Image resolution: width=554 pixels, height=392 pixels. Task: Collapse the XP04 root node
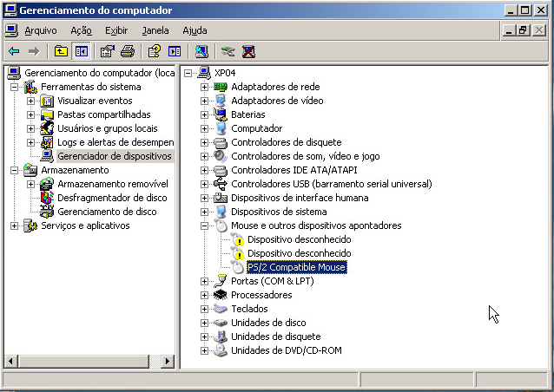[188, 73]
